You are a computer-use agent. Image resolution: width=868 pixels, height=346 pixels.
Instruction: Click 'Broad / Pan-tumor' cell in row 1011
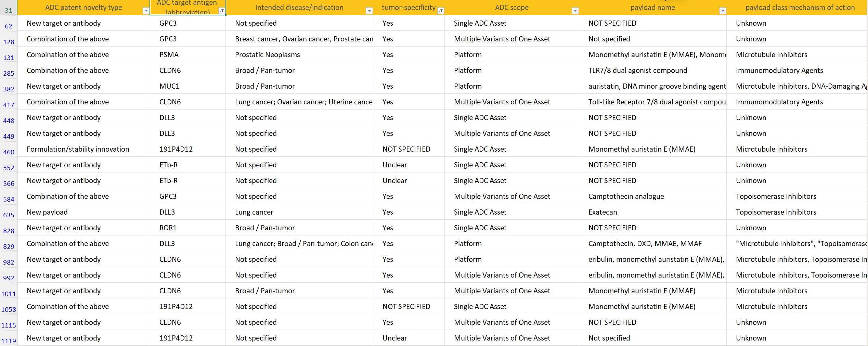(299, 291)
